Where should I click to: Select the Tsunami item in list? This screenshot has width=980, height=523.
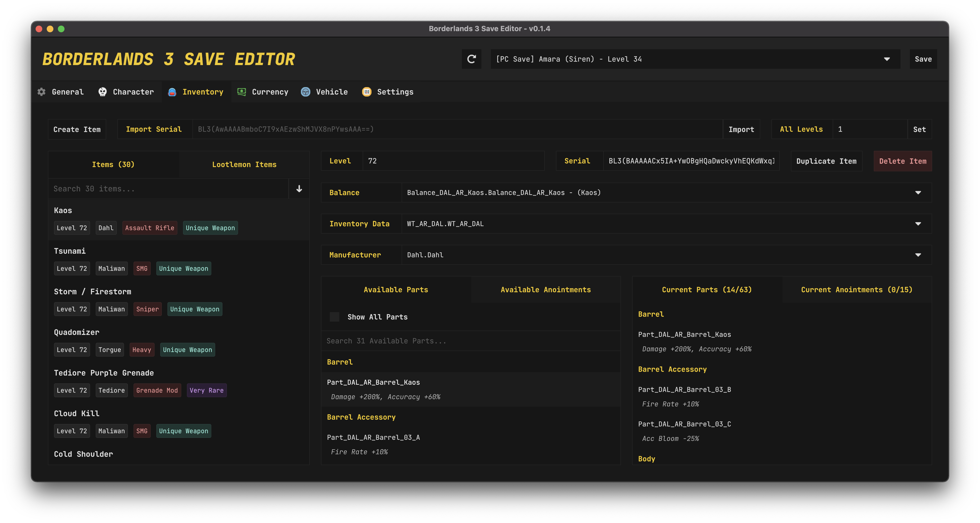[179, 261]
